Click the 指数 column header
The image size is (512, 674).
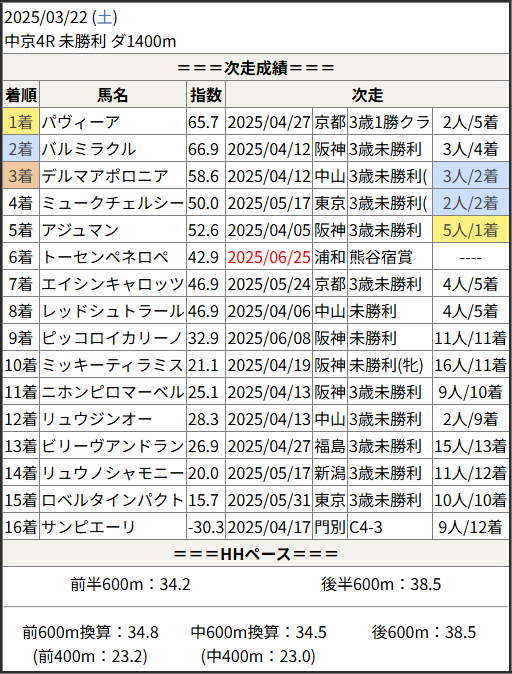click(206, 95)
